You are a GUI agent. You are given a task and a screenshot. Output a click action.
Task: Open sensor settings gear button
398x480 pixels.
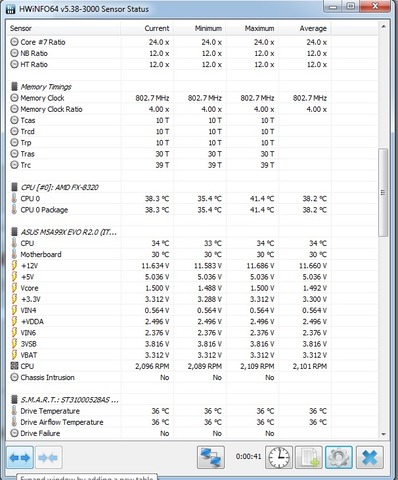click(339, 457)
